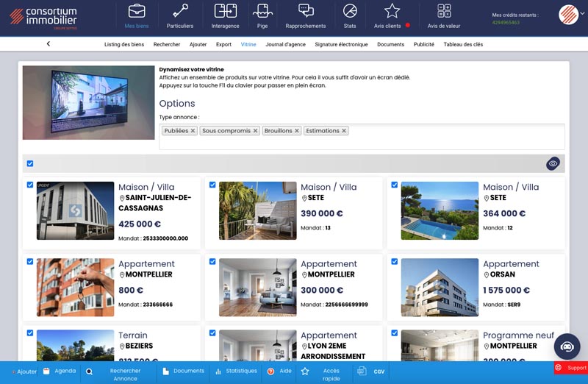
Task: Click the red Support button
Action: [x=570, y=368]
